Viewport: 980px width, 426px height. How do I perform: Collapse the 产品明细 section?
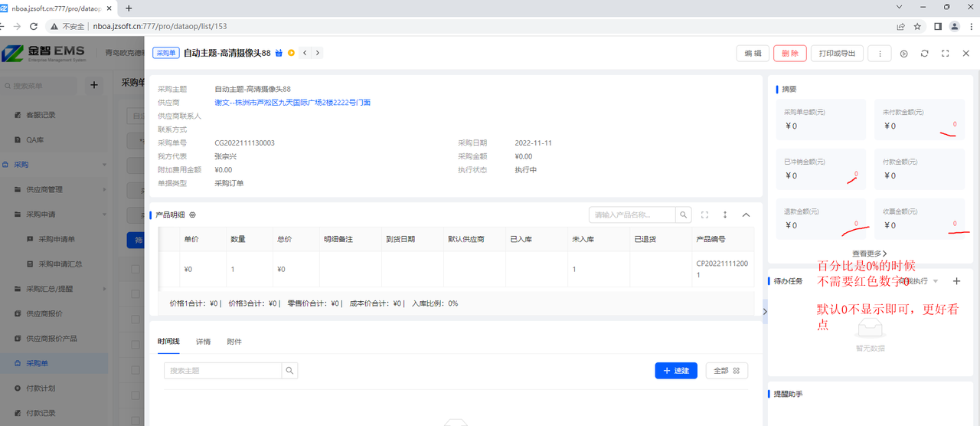746,215
